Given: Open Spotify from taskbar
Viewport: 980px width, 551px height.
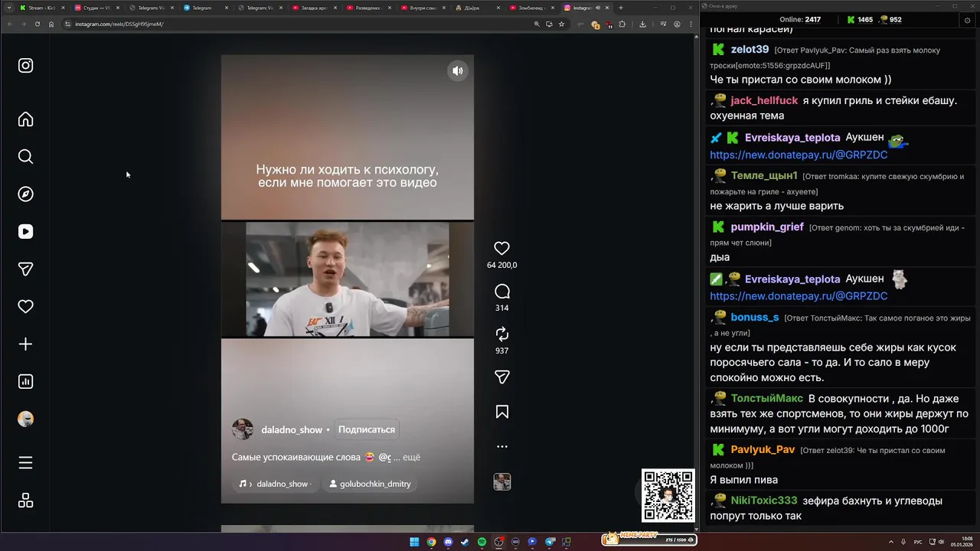Looking at the screenshot, I should coord(482,542).
